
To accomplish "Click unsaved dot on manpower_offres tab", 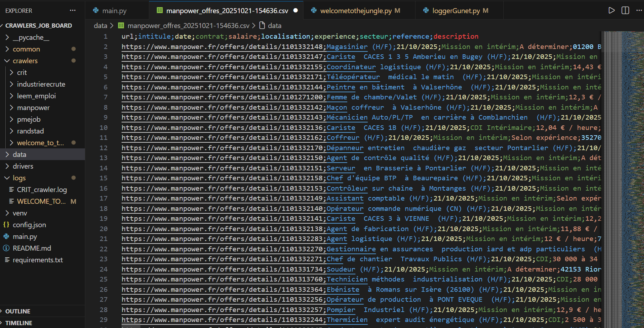I will (295, 11).
